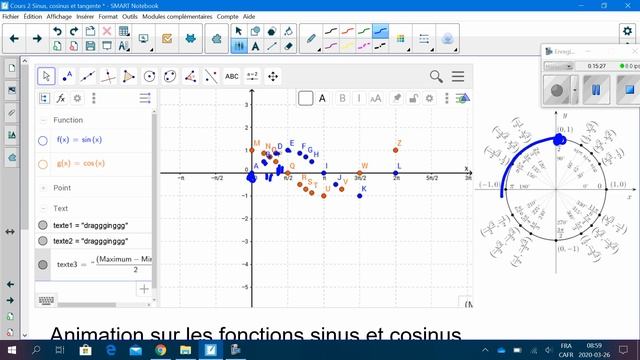The height and width of the screenshot is (360, 640).
Task: Open the algebra sort-by menu icon
Action: [x=145, y=98]
